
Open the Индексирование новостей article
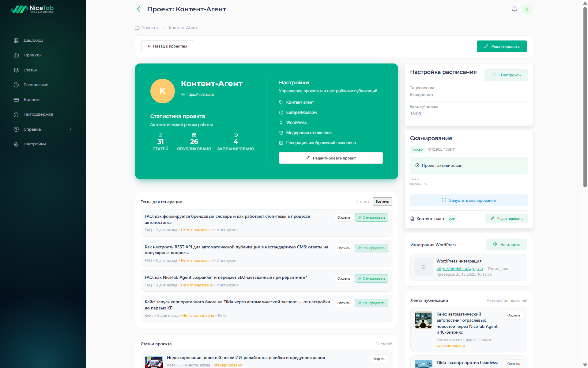(x=379, y=359)
